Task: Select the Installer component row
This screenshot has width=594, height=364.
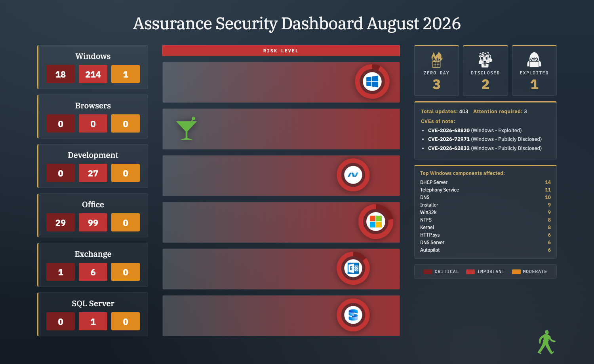Action: tap(485, 205)
